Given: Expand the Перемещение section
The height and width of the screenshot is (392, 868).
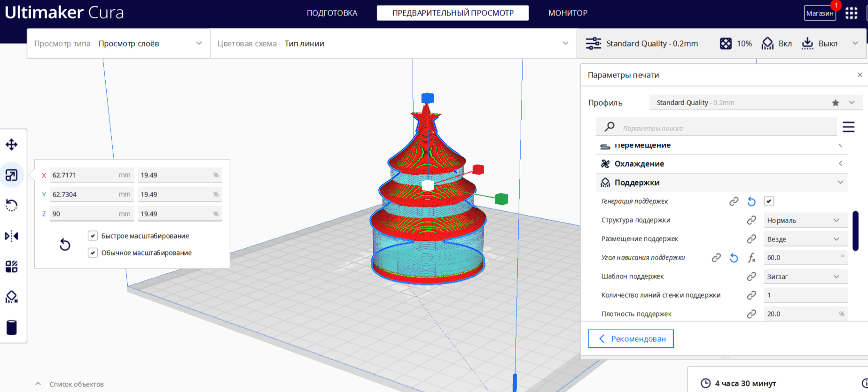Looking at the screenshot, I should (x=721, y=146).
